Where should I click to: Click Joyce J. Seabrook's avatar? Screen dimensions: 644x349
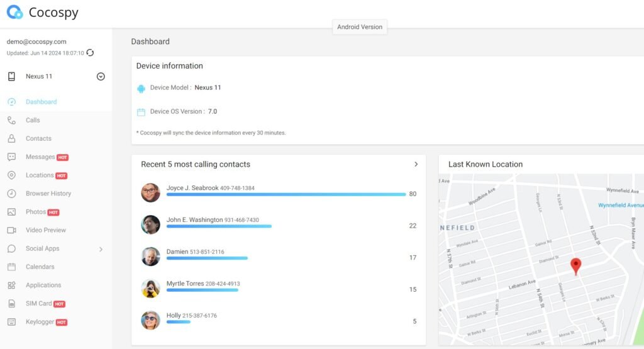click(x=151, y=192)
